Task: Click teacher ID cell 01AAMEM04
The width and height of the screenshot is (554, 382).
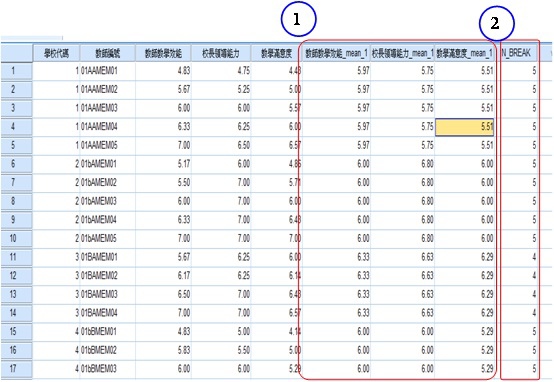Action: pyautogui.click(x=108, y=127)
